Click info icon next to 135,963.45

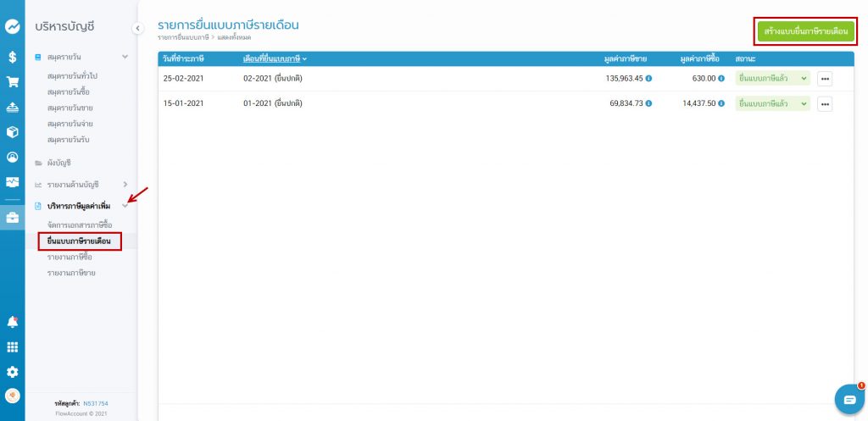click(x=648, y=79)
